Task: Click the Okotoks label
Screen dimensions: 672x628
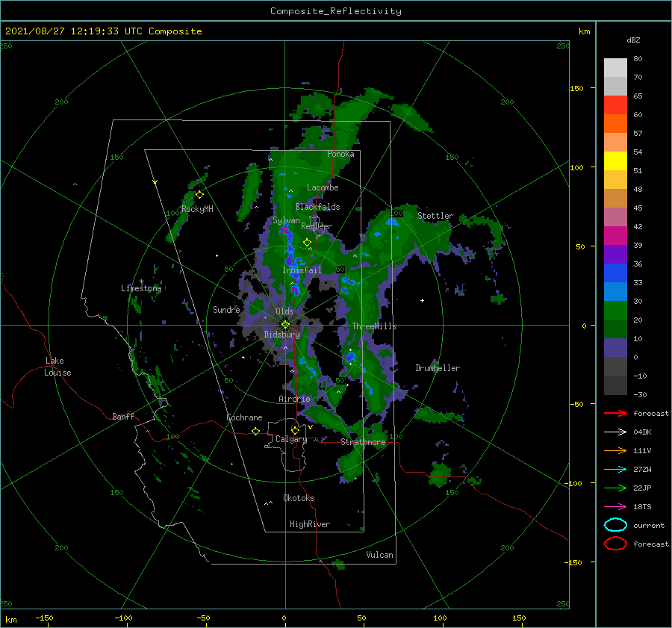Action: (x=299, y=497)
